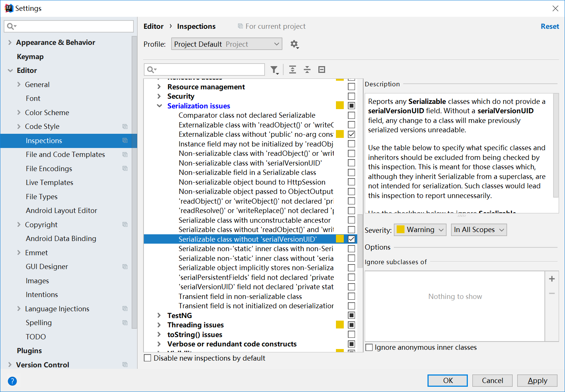565x392 pixels.
Task: Enable Non-serializable field in a Serializable class
Action: tap(351, 173)
